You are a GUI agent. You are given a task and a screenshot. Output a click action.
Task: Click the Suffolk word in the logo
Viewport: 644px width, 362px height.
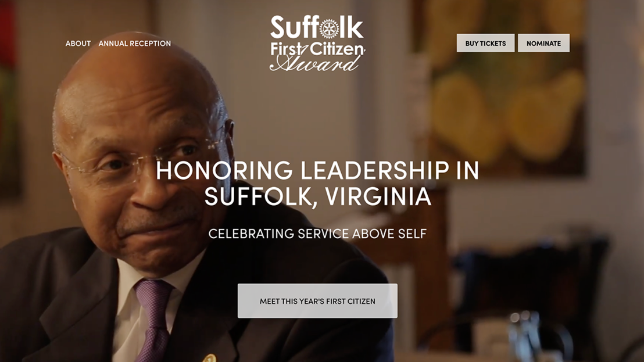click(317, 27)
